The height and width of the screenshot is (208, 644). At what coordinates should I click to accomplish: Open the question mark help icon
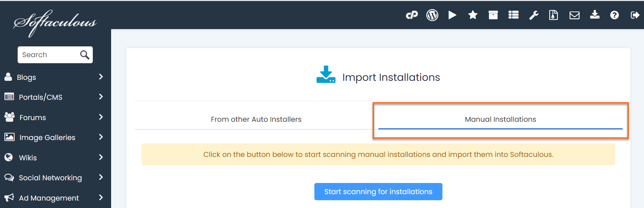pos(614,15)
